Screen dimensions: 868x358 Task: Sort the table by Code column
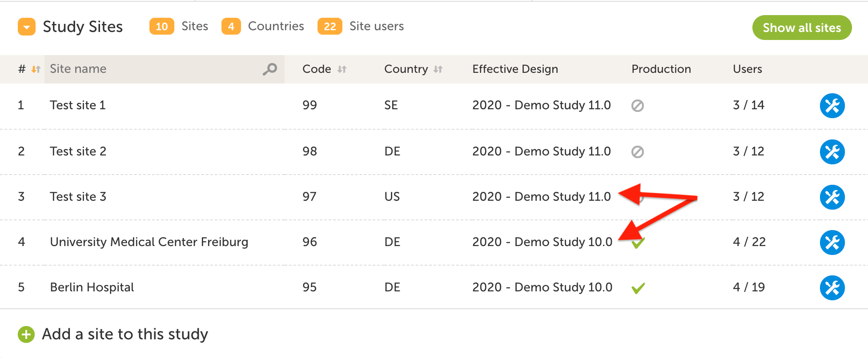[x=342, y=69]
